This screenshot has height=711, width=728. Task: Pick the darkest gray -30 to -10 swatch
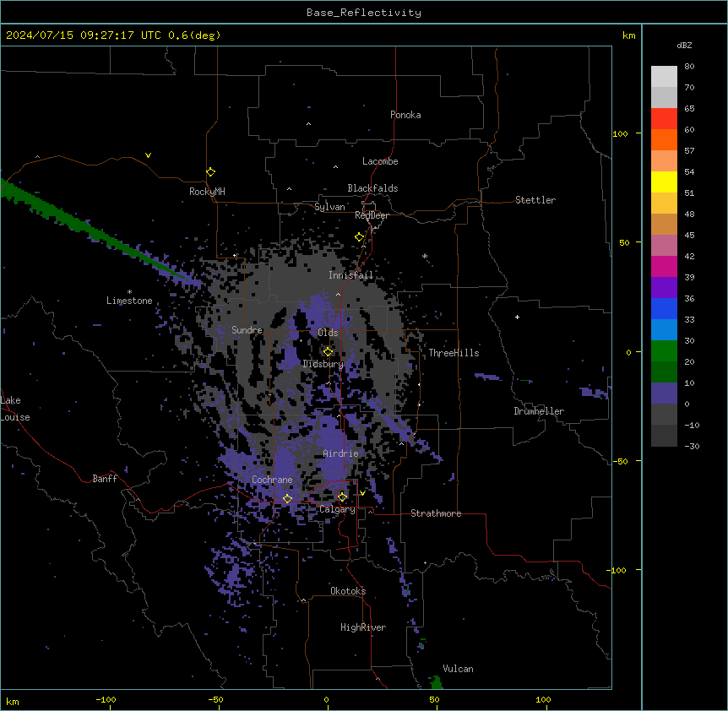664,436
